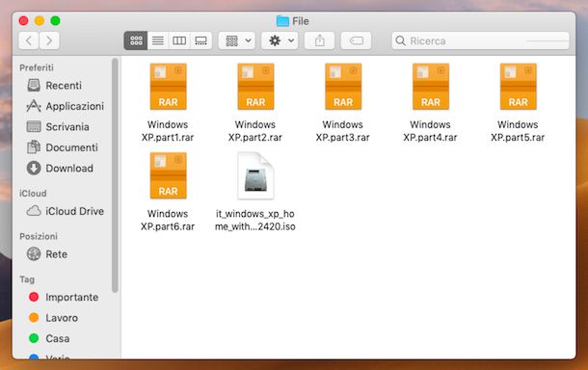Switch to column view
Image resolution: width=588 pixels, height=370 pixels.
179,40
